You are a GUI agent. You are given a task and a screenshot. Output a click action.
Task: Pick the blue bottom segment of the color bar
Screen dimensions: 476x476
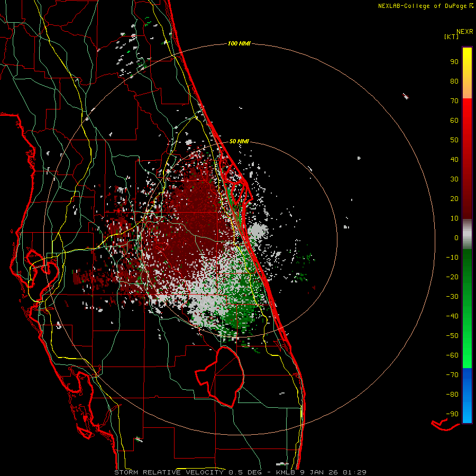[467, 395]
